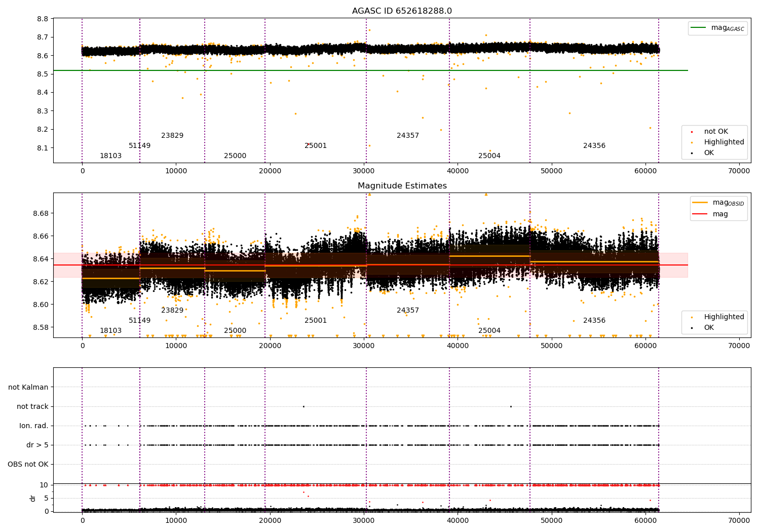Click obsid label 24357 in top plot

coord(408,136)
